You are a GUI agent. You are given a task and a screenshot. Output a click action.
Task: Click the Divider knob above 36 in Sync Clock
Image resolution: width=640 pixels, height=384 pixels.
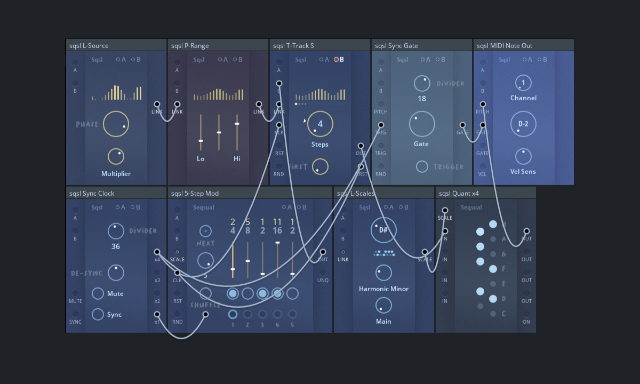pyautogui.click(x=116, y=231)
